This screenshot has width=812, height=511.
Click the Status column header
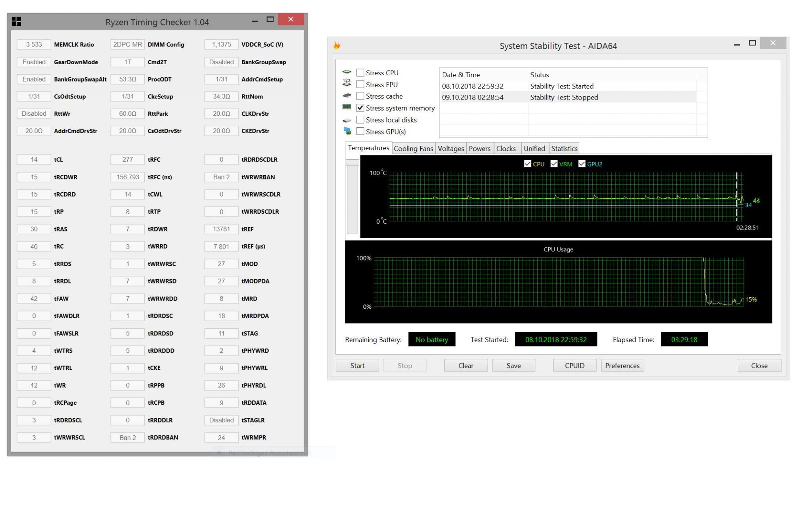pos(612,75)
